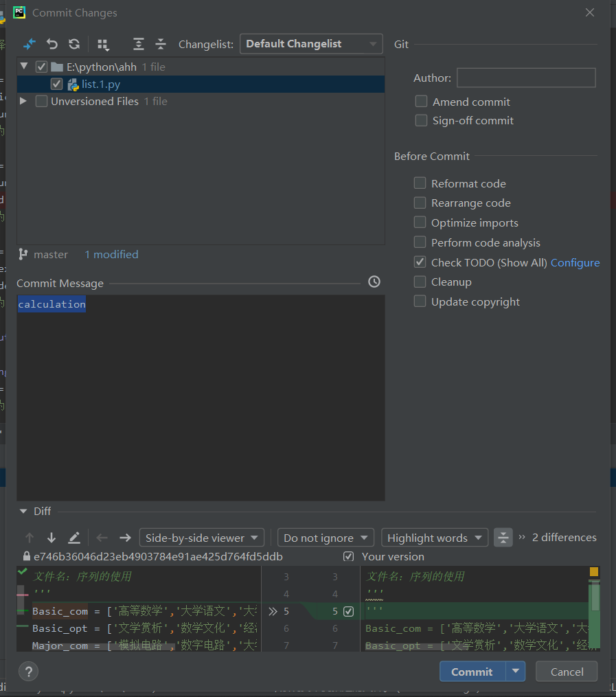Open the Configure TODO link
This screenshot has width=616, height=697.
(575, 263)
